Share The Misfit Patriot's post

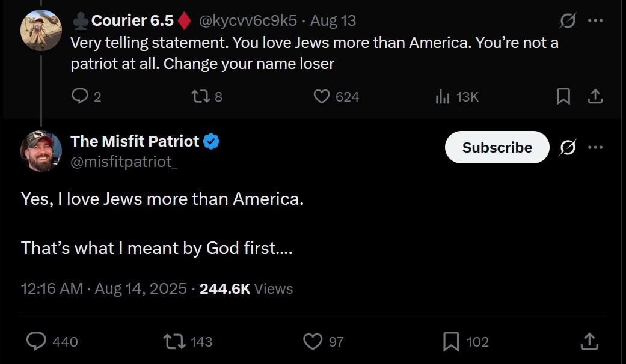[x=589, y=342]
